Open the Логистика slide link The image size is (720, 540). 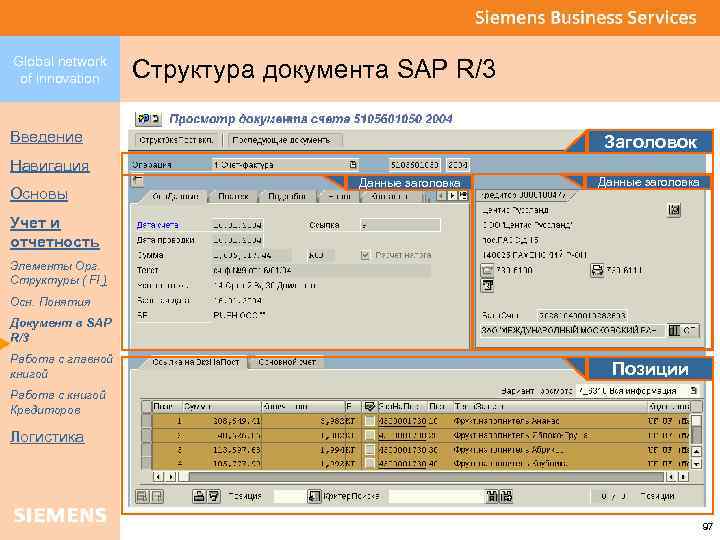point(47,437)
